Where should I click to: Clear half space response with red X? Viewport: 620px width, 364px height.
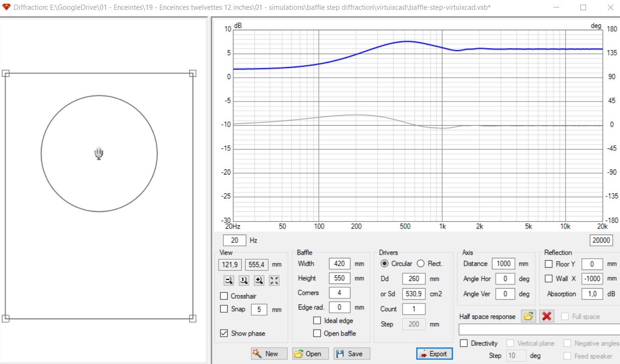tap(546, 317)
